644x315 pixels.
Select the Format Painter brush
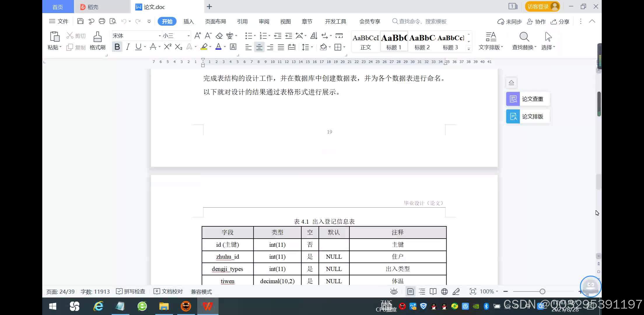point(97,37)
